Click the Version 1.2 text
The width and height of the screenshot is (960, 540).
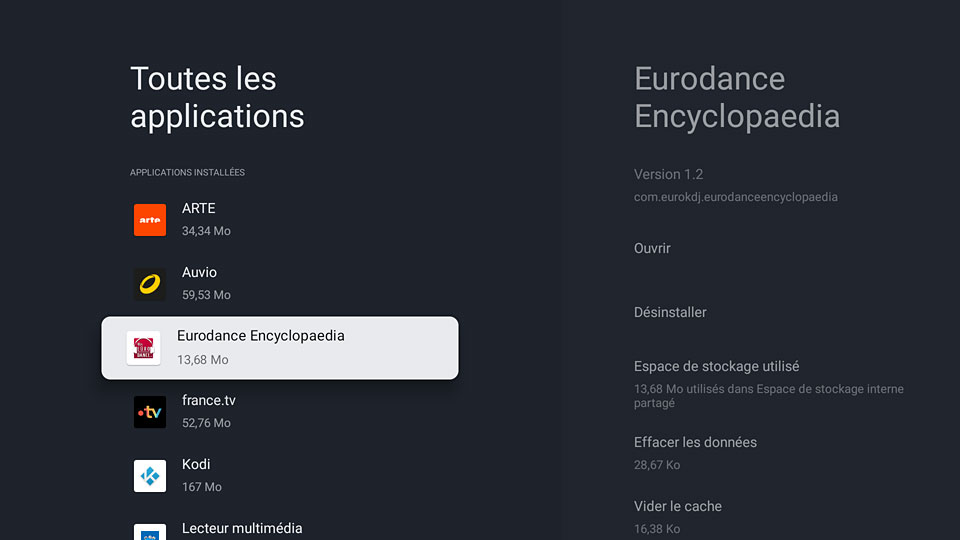click(x=669, y=174)
